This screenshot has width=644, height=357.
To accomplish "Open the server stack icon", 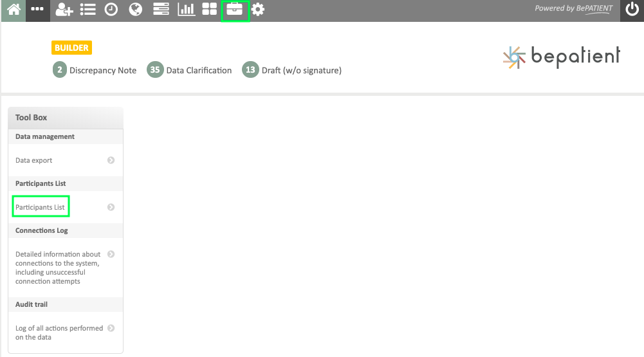I will [161, 10].
